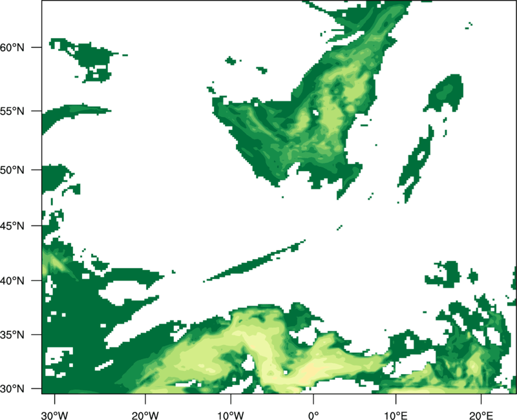Click the 35°N latitude label
The width and height of the screenshot is (517, 420).
coord(12,335)
